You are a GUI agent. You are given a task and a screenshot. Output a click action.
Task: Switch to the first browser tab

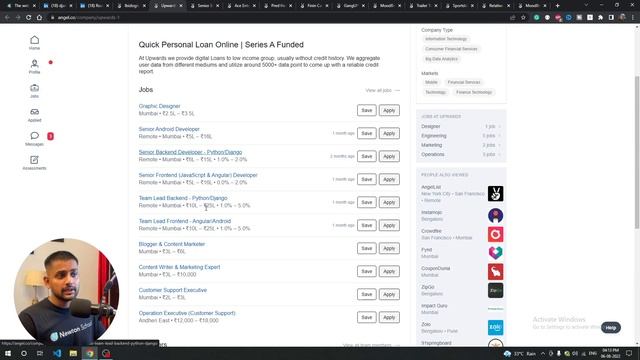[20, 6]
